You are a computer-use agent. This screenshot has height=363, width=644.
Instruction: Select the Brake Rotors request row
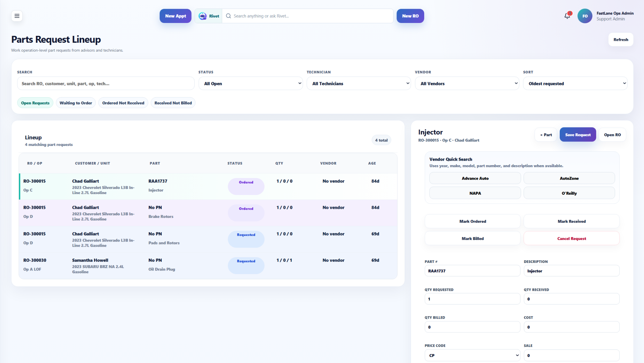click(x=208, y=213)
